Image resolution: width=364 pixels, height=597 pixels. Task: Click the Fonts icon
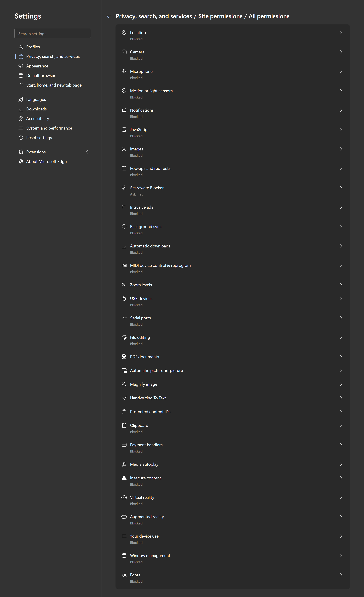point(124,575)
